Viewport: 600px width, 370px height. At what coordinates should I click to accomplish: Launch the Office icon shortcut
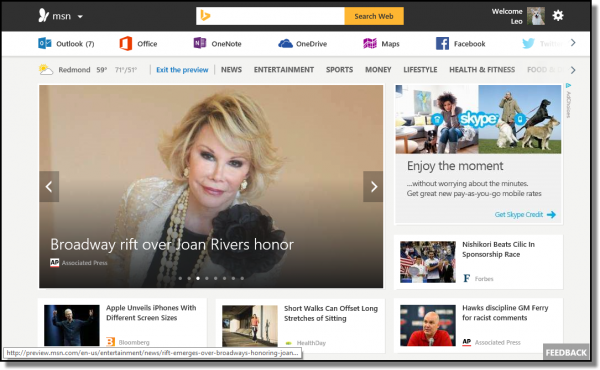click(x=126, y=43)
